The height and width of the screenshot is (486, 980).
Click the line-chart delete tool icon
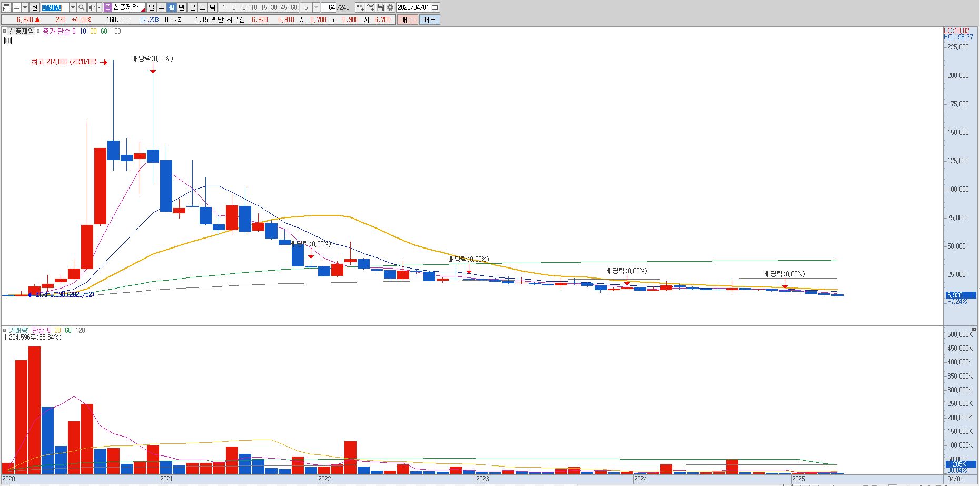coord(370,7)
